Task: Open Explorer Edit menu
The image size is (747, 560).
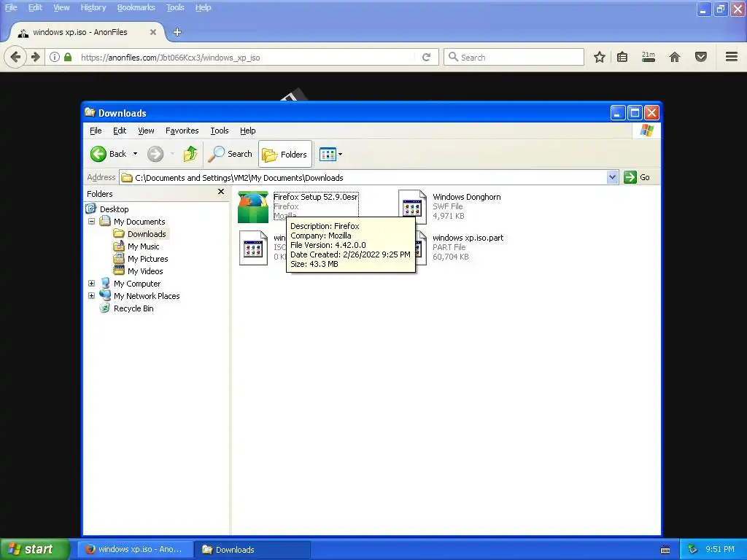Action: click(x=120, y=131)
